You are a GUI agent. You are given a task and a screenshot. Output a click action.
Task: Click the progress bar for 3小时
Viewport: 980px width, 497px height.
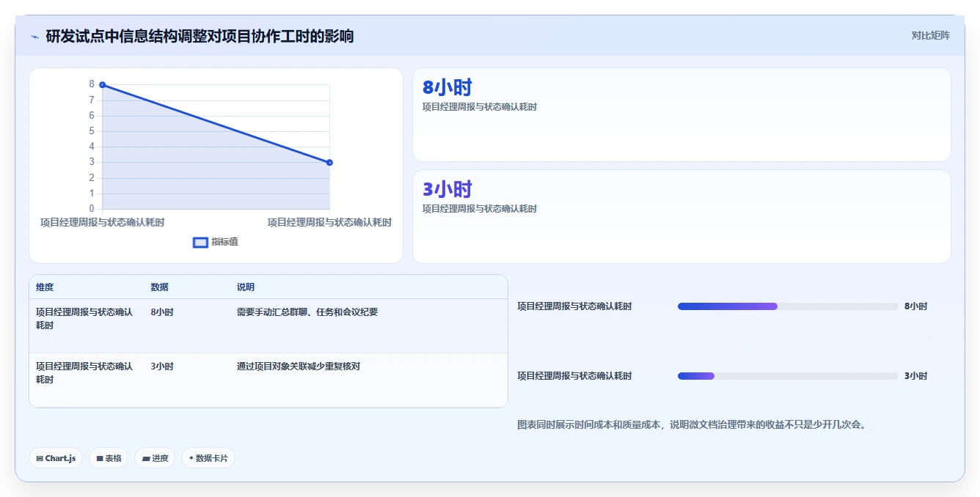[x=788, y=376]
